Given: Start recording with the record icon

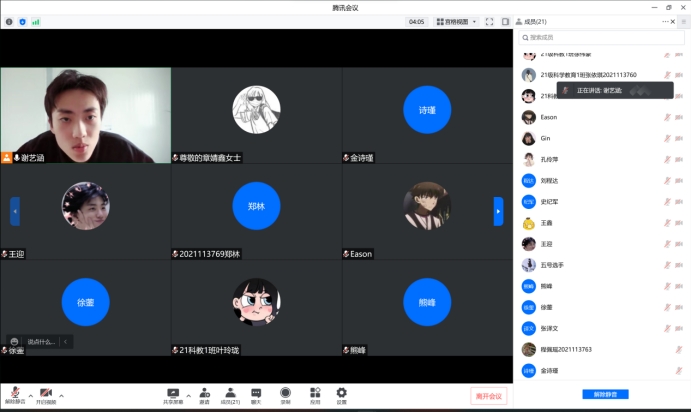Looking at the screenshot, I should pyautogui.click(x=285, y=393).
